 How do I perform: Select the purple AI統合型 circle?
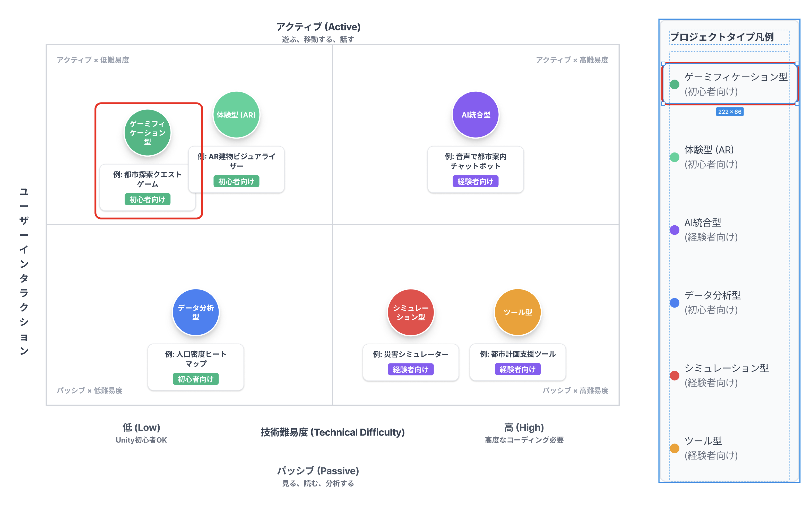[x=476, y=115]
